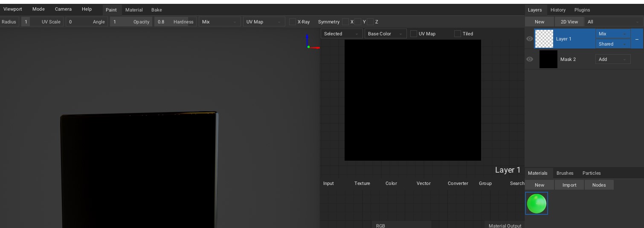Image resolution: width=644 pixels, height=228 pixels.
Task: Click the minus icon on Layer 1
Action: click(x=637, y=39)
